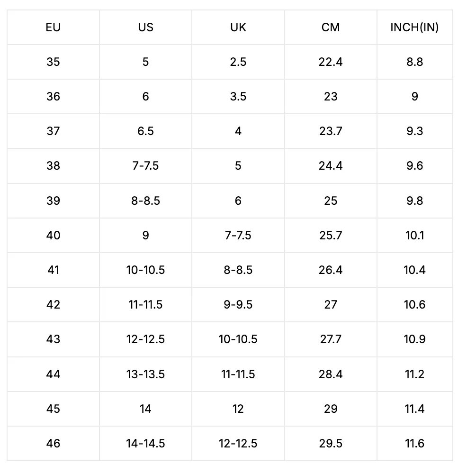
Task: Select US size 10-10.5 cell
Action: (x=145, y=270)
